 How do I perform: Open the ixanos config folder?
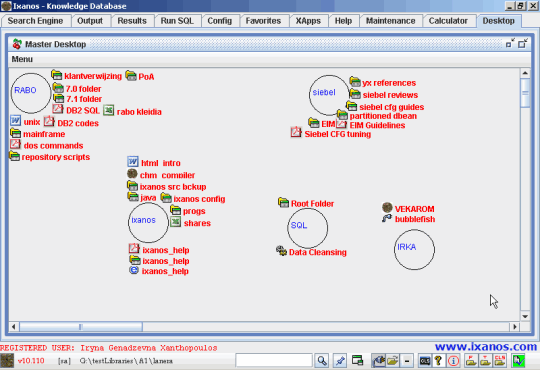coord(193,198)
